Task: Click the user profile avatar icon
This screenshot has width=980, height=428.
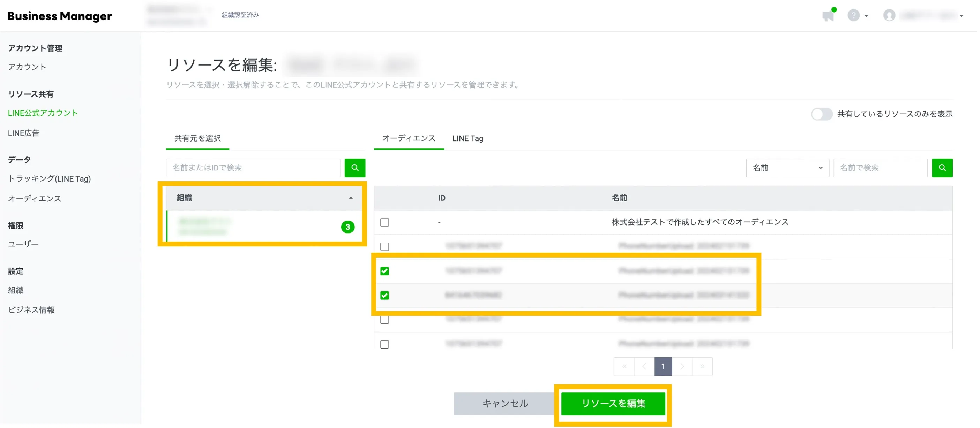Action: click(x=889, y=16)
